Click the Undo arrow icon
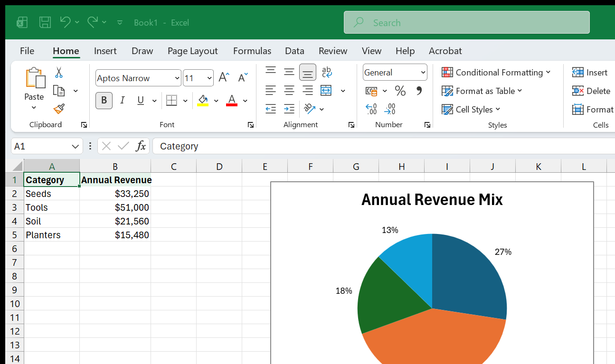Screen dimensions: 615x364 [66, 22]
